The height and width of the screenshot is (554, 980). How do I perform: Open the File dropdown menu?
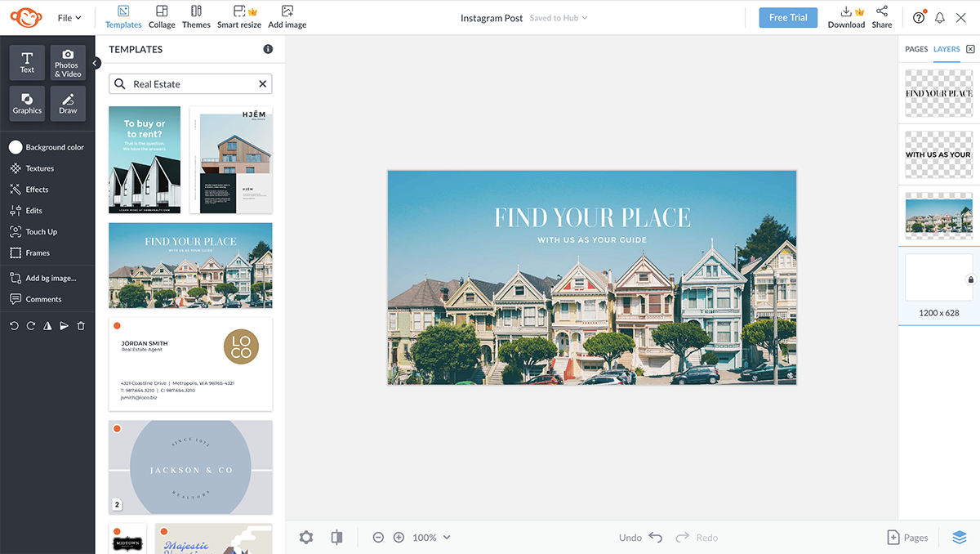[x=69, y=18]
